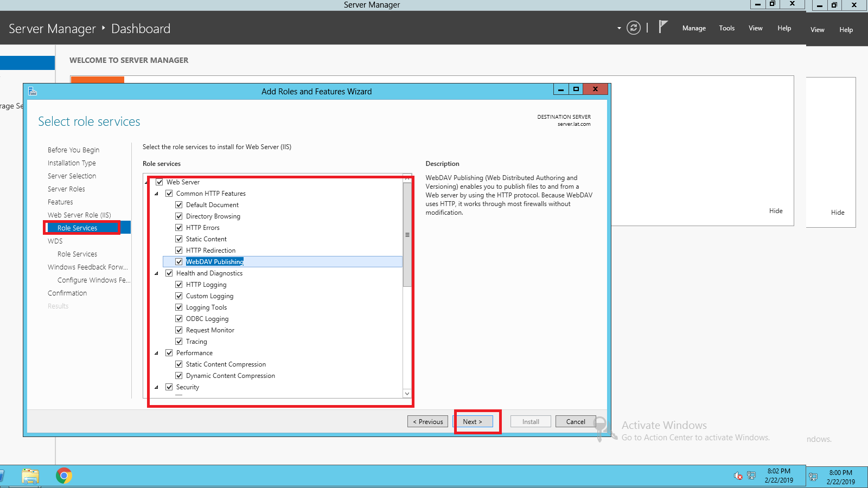Refresh the Server Manager dashboard

(x=633, y=28)
